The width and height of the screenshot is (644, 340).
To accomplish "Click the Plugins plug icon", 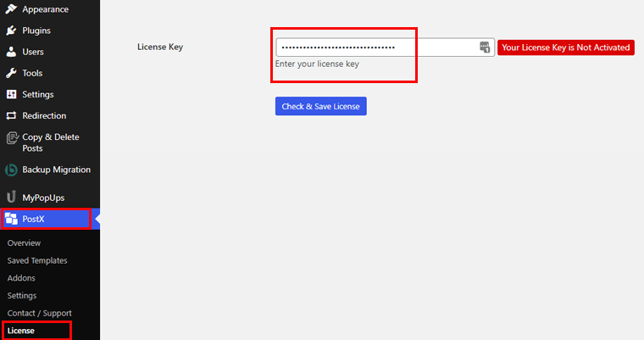I will 11,31.
